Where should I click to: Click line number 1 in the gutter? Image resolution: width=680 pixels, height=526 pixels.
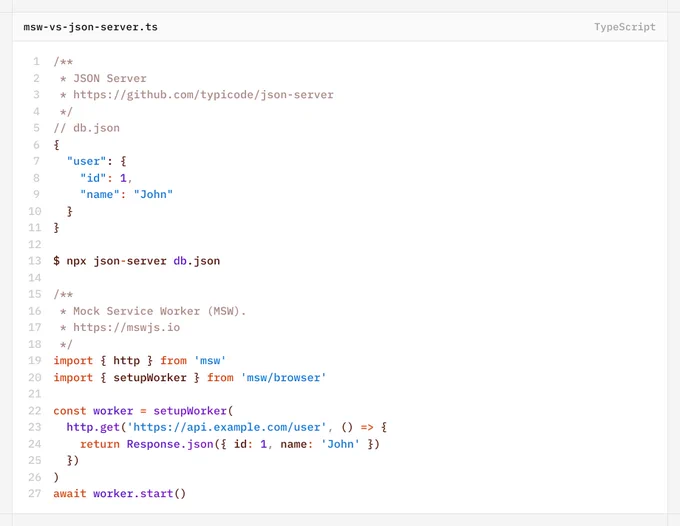[36, 62]
